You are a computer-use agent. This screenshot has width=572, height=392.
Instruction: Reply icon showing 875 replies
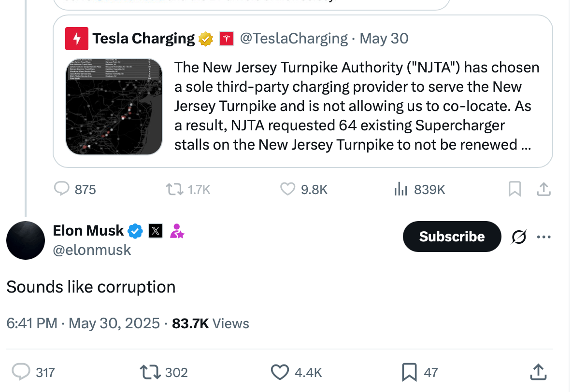pos(62,189)
